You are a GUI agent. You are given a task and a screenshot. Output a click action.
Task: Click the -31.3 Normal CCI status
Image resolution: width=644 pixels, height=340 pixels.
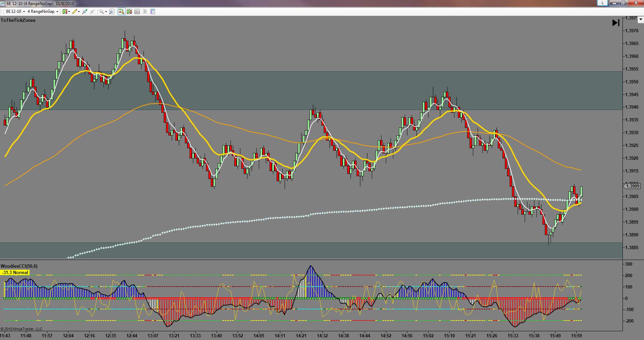(15, 272)
